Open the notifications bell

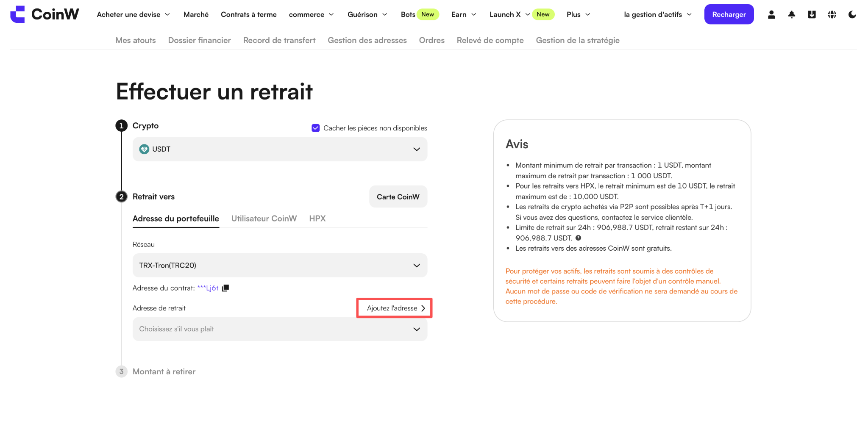coord(791,14)
